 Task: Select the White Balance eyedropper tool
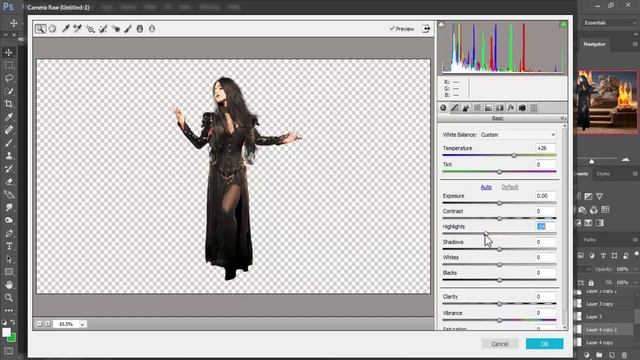(x=65, y=29)
